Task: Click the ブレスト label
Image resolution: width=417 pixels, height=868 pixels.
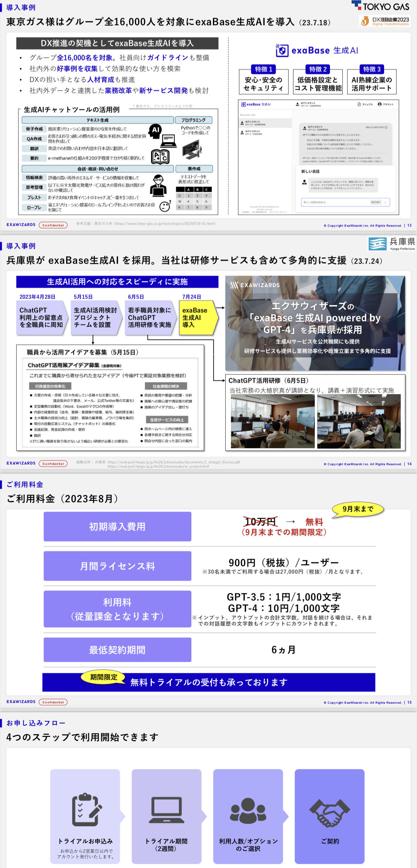Action: pyautogui.click(x=34, y=197)
